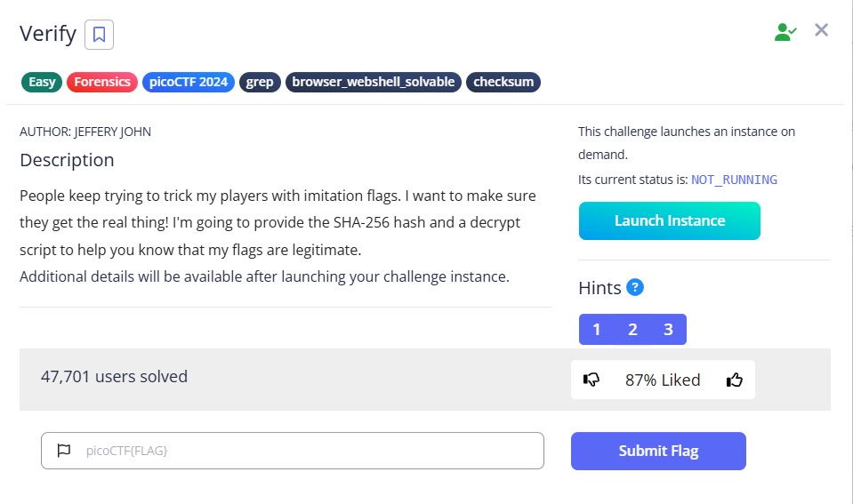The image size is (853, 504).
Task: Click the flag icon in input box
Action: pos(64,451)
